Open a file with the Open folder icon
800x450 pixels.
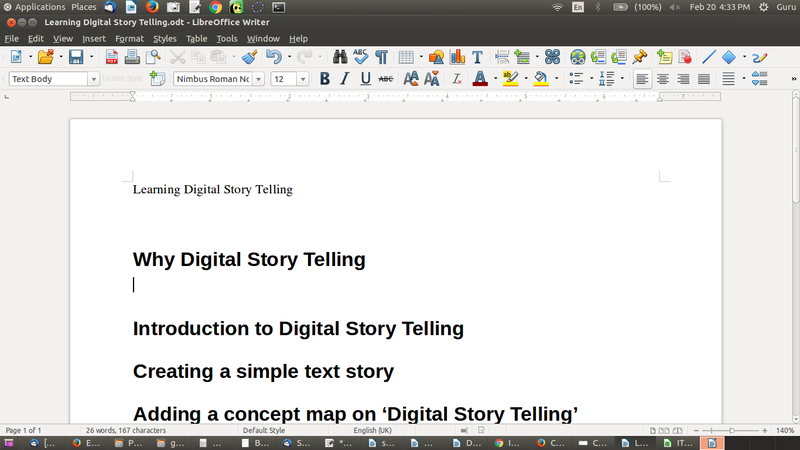45,57
